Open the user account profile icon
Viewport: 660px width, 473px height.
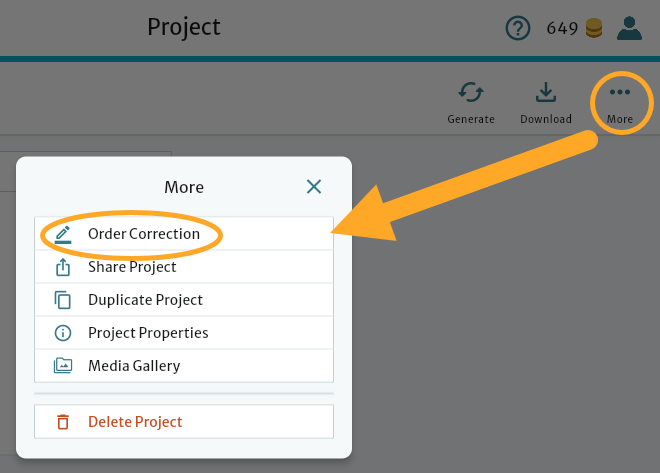[x=630, y=28]
